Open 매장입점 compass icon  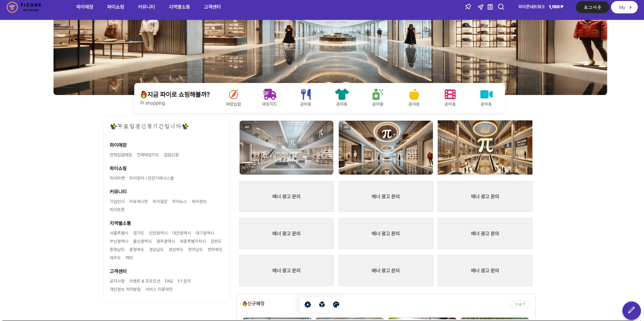coord(233,94)
